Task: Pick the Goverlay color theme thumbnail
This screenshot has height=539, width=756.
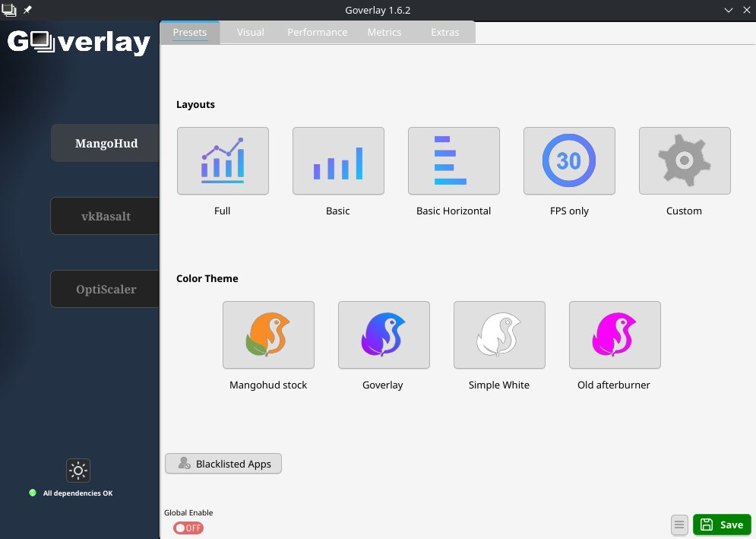Action: tap(384, 334)
